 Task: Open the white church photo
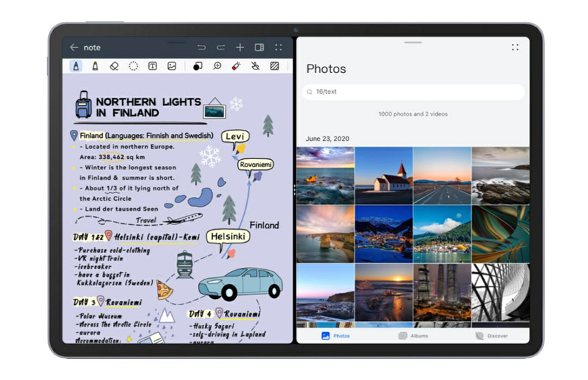[383, 175]
